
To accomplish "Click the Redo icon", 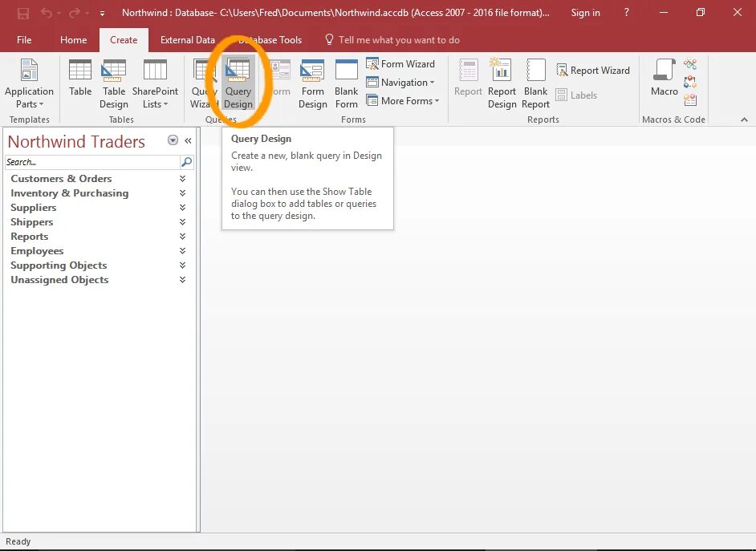I will coord(75,13).
